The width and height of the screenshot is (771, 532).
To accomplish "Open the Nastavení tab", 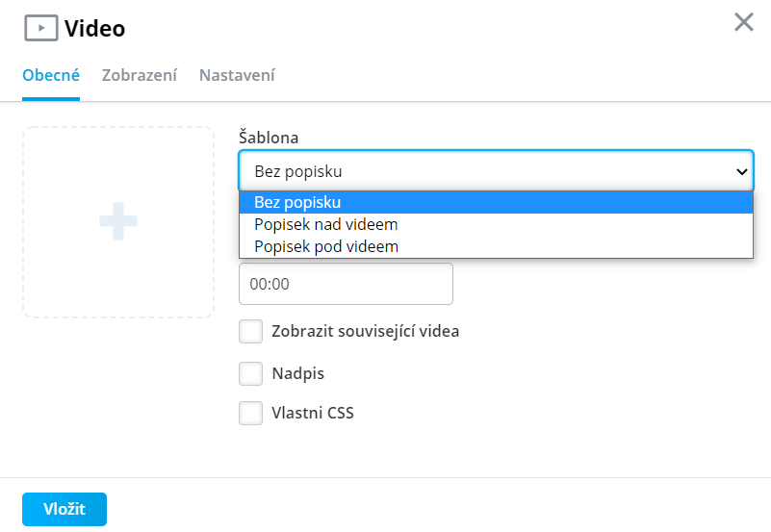I will (x=237, y=75).
